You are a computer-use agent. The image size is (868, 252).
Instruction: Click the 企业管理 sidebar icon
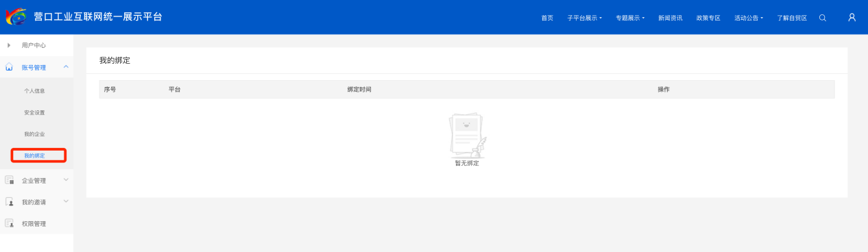click(x=10, y=180)
